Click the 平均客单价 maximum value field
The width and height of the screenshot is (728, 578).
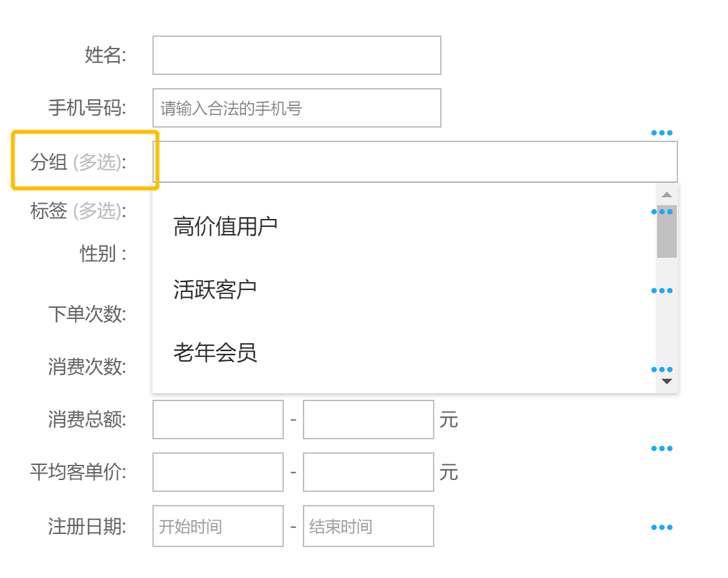click(x=368, y=472)
